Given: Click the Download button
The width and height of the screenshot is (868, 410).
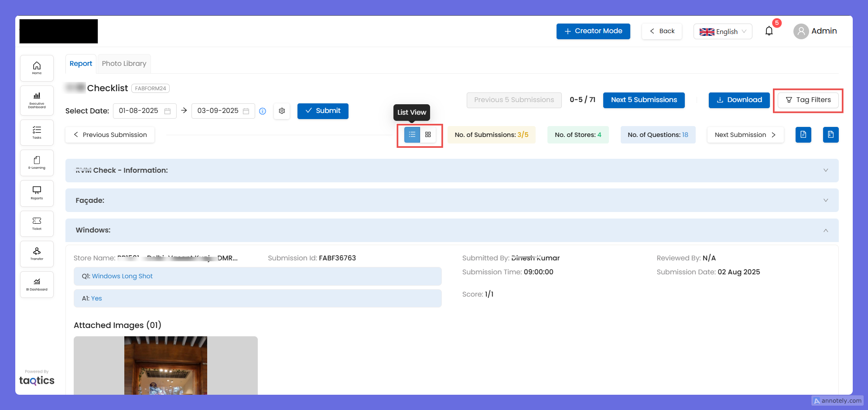Looking at the screenshot, I should (x=739, y=100).
